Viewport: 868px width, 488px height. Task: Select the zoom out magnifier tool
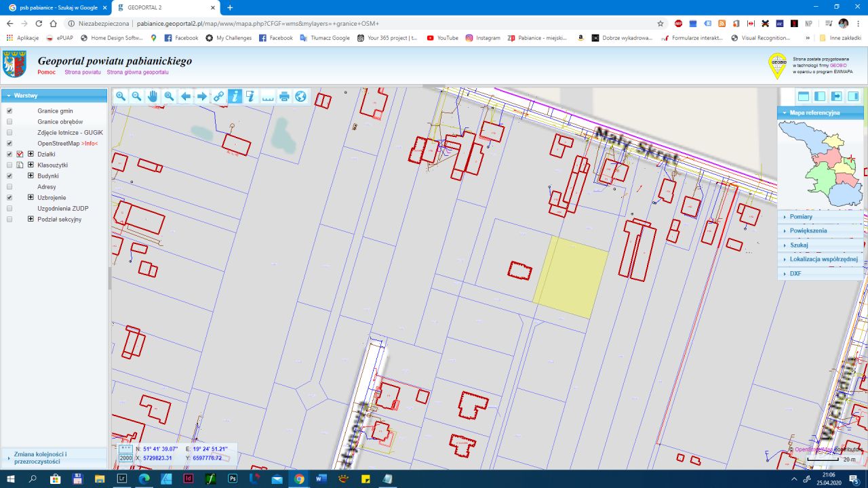[x=137, y=96]
